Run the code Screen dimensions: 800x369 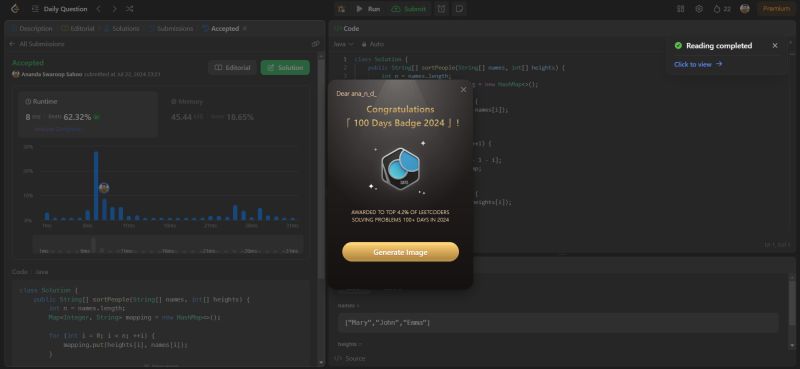(368, 9)
